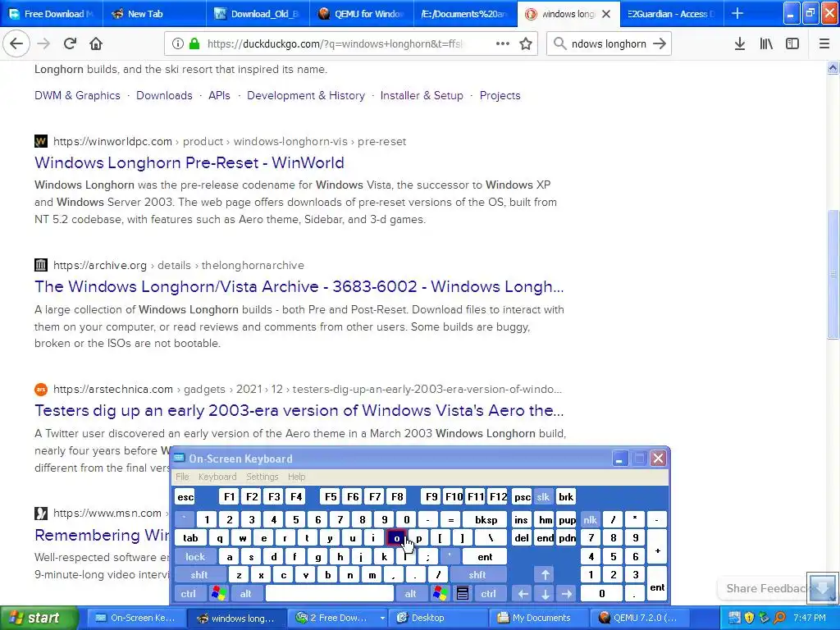The image size is (840, 630).
Task: Toggle the right shft key
Action: click(x=477, y=575)
